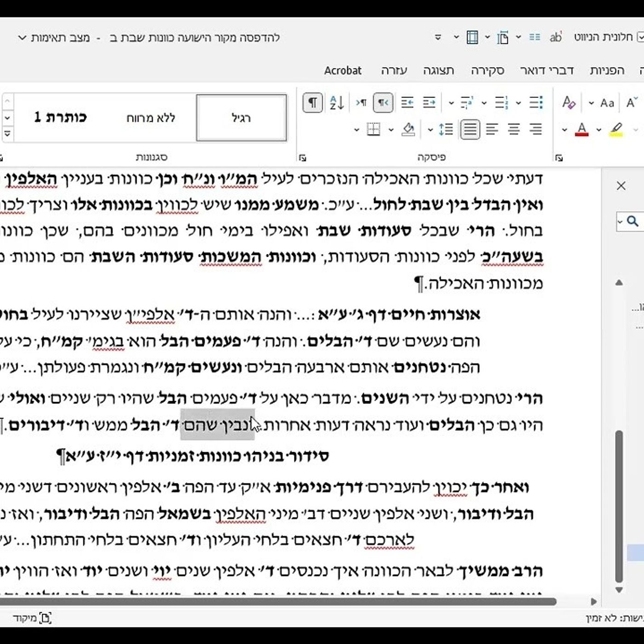This screenshot has height=644, width=644.
Task: Set left-to-right text direction
Action: [361, 102]
